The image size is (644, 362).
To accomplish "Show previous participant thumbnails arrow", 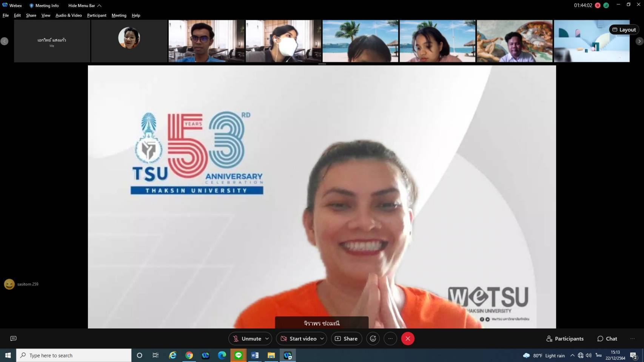I will click(x=5, y=41).
